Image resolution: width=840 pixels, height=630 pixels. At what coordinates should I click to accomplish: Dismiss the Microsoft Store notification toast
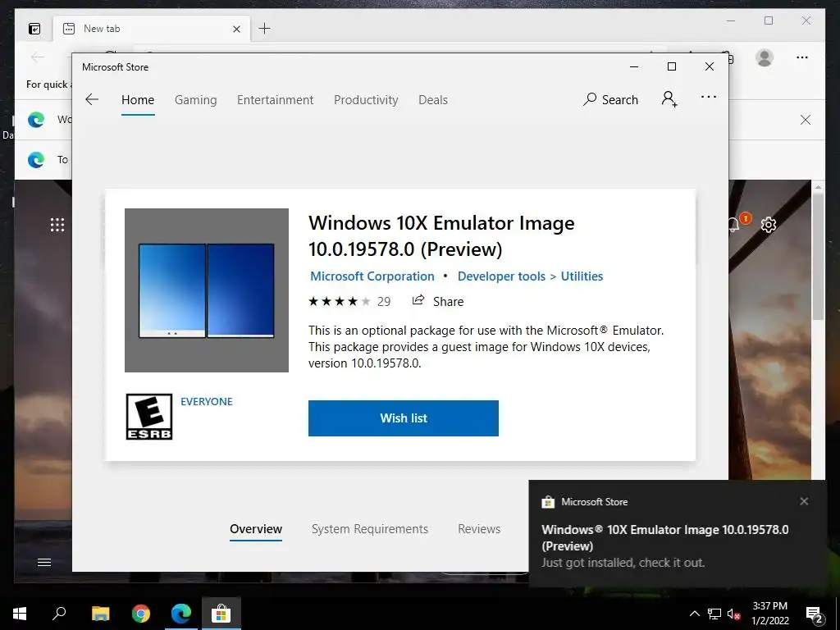[804, 501]
